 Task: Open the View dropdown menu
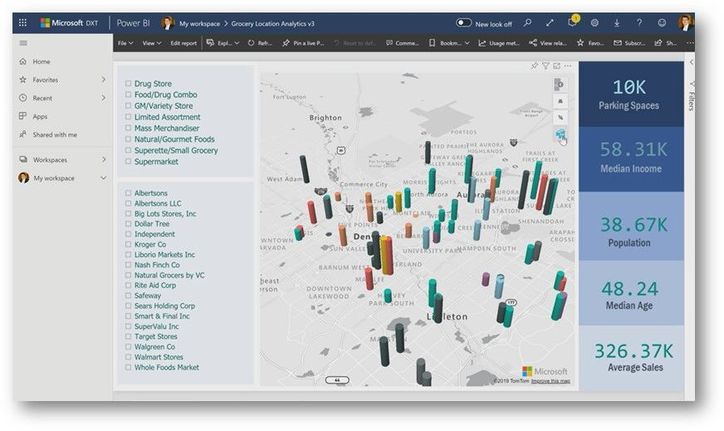pos(151,43)
